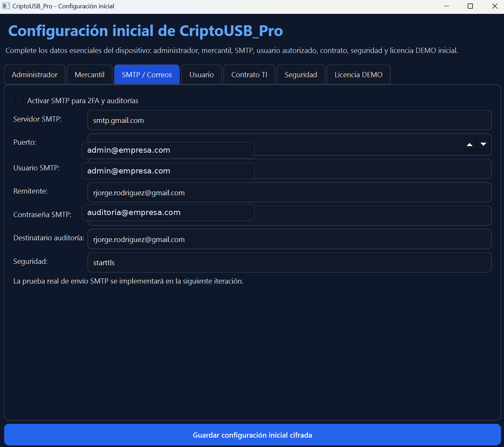Click the Servidor SMTP field with smtp.gmail.com
Viewport: 504px width, 447px height.
290,120
